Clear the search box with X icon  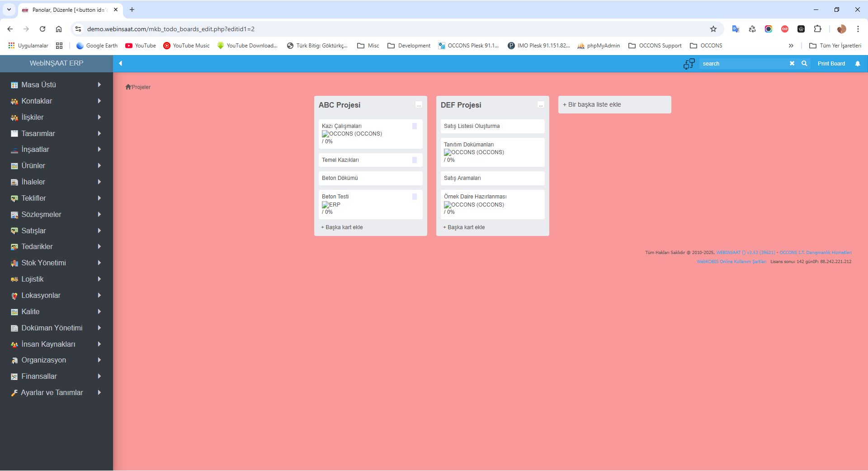792,64
